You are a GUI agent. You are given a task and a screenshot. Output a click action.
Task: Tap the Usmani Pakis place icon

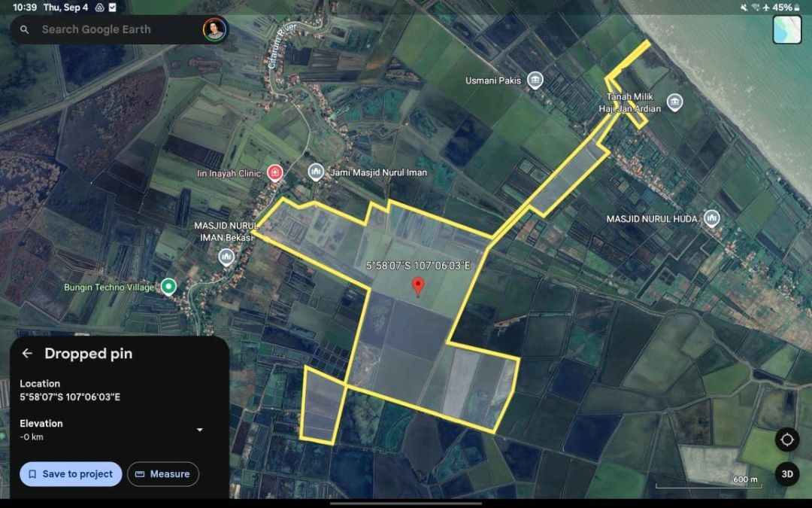coord(535,81)
